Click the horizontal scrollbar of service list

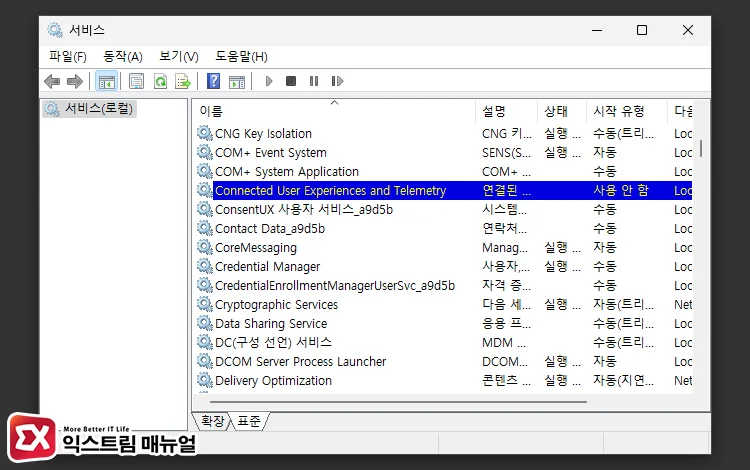[x=398, y=402]
